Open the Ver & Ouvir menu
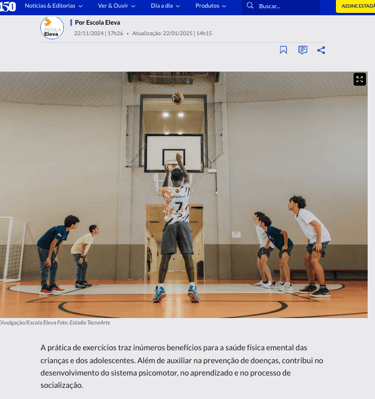This screenshot has height=399, width=375. pos(116,6)
